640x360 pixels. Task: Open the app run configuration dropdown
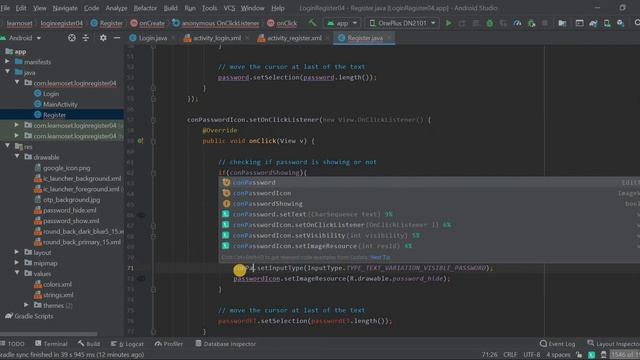click(342, 23)
